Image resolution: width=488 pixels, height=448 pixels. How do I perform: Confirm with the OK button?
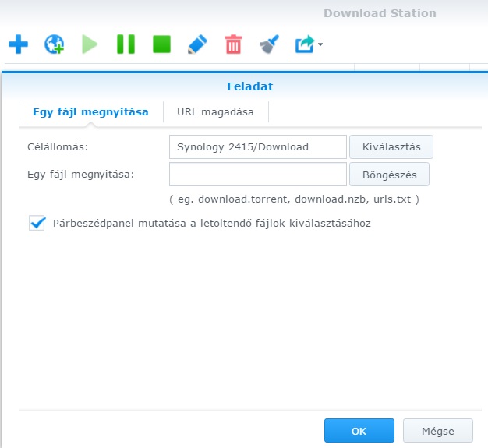[x=359, y=430]
